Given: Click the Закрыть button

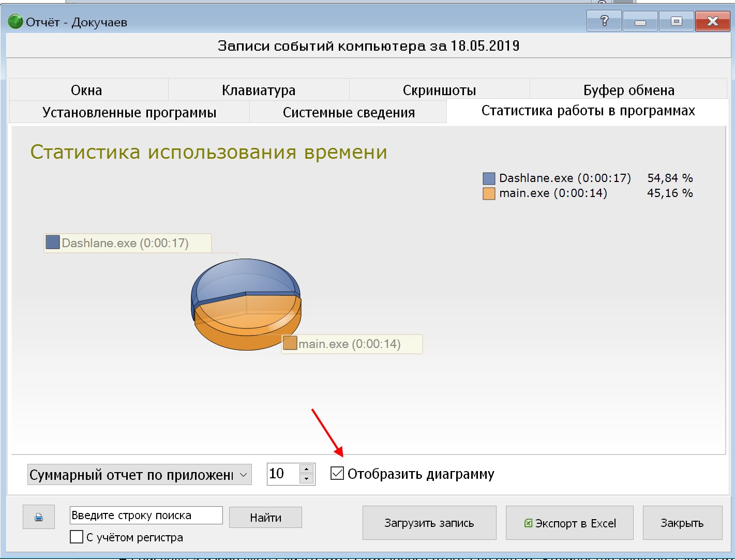Looking at the screenshot, I should point(682,523).
